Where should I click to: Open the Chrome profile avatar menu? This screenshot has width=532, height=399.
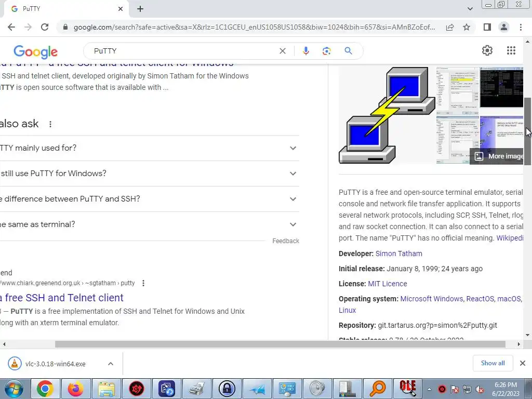(504, 27)
